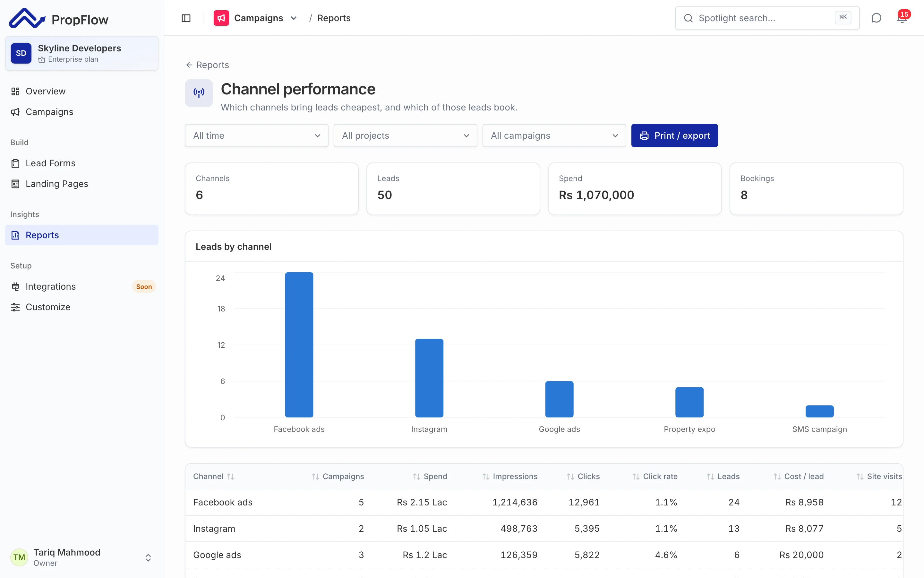Screen dimensions: 924x578
Task: Open the All time date dropdown
Action: pyautogui.click(x=257, y=135)
